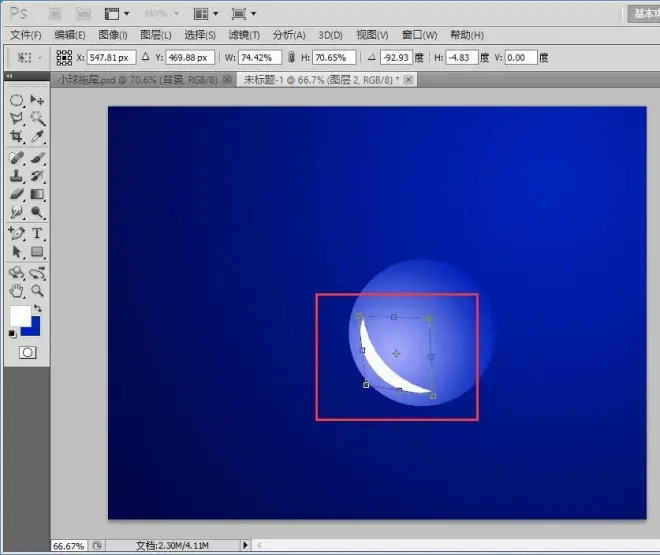The image size is (660, 555).
Task: Select the Clone Stamp tool
Action: [x=16, y=176]
